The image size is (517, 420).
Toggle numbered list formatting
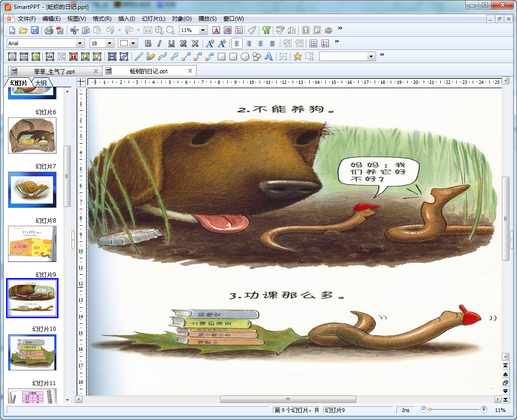click(325, 43)
